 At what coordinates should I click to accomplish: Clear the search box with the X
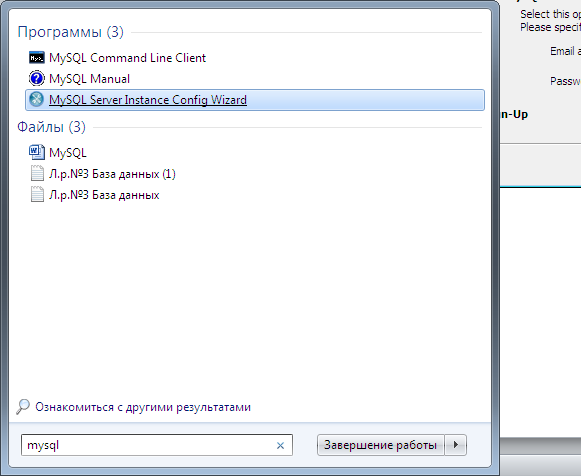coord(280,445)
